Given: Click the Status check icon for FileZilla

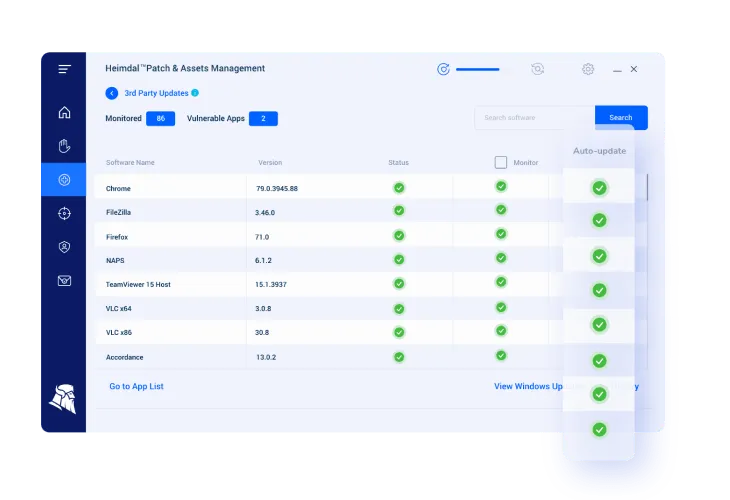Looking at the screenshot, I should coord(399,210).
